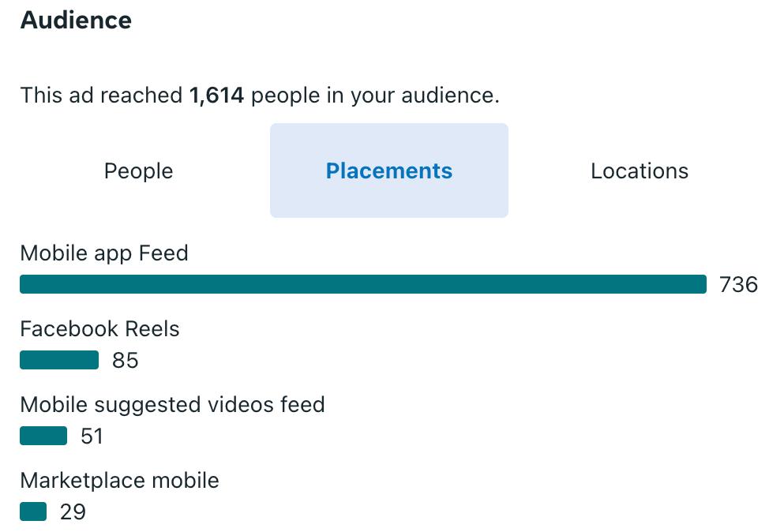This screenshot has width=769, height=532.
Task: Open the Locations tab
Action: (x=639, y=171)
